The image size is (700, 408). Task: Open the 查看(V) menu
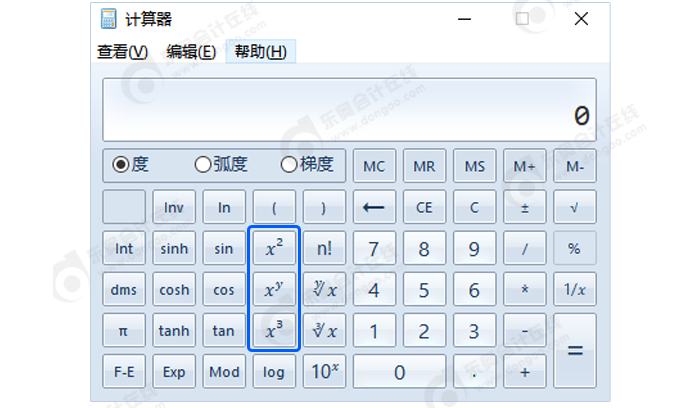(122, 52)
